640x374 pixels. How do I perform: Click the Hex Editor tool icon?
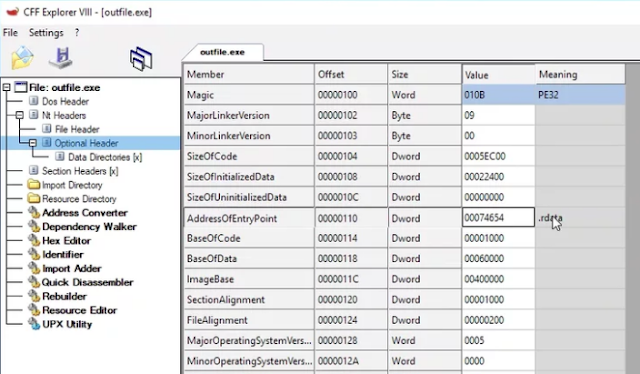pyautogui.click(x=34, y=240)
